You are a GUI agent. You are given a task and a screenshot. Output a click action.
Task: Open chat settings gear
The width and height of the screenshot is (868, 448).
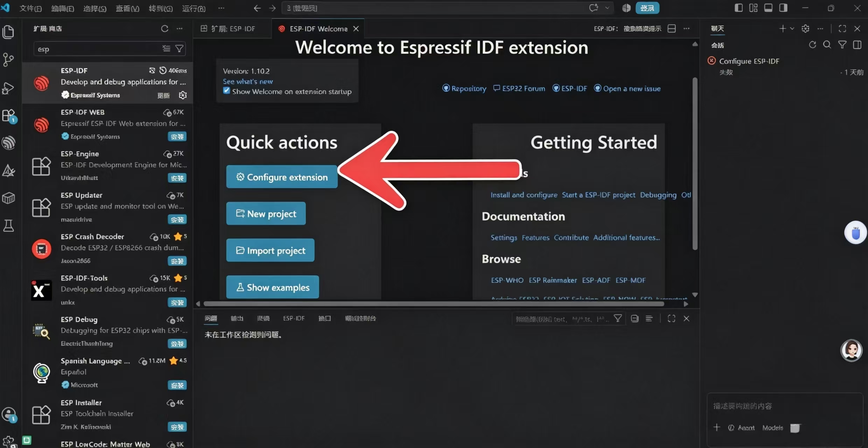coord(805,28)
